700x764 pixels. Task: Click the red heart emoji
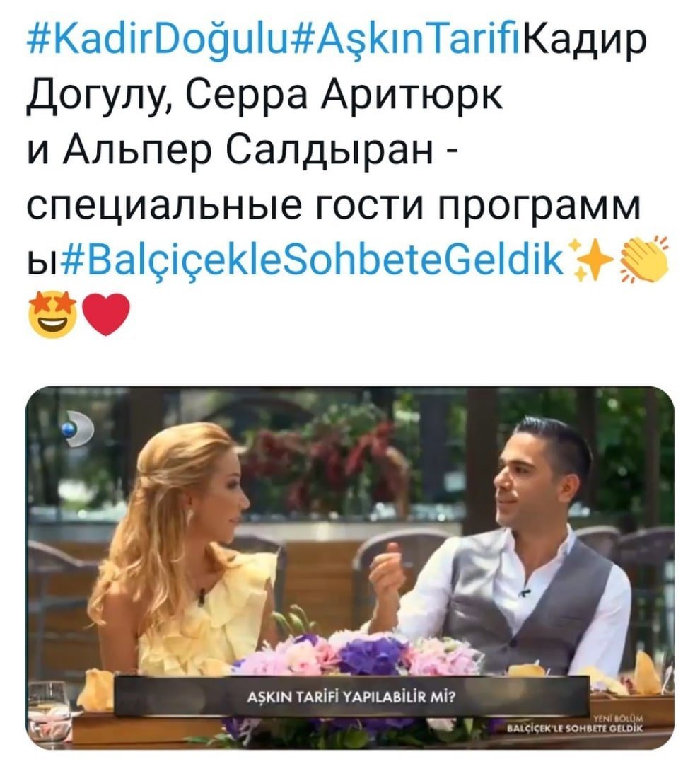pos(105,316)
